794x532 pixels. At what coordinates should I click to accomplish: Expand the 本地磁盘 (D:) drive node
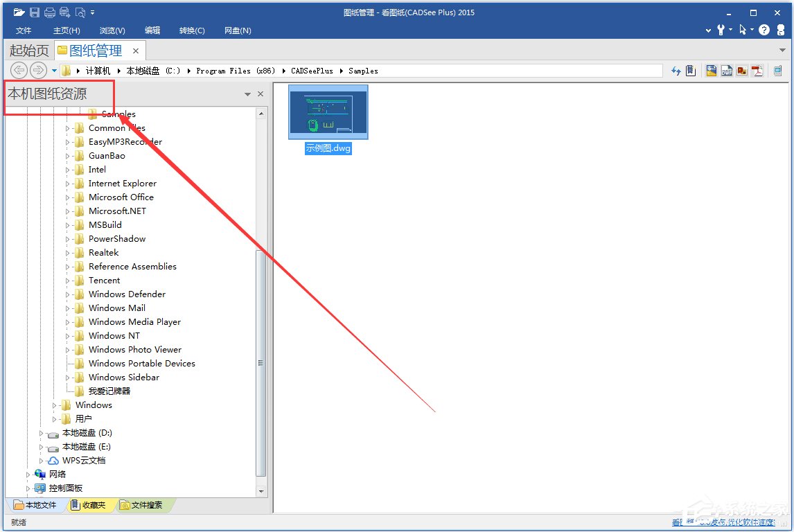pyautogui.click(x=42, y=433)
